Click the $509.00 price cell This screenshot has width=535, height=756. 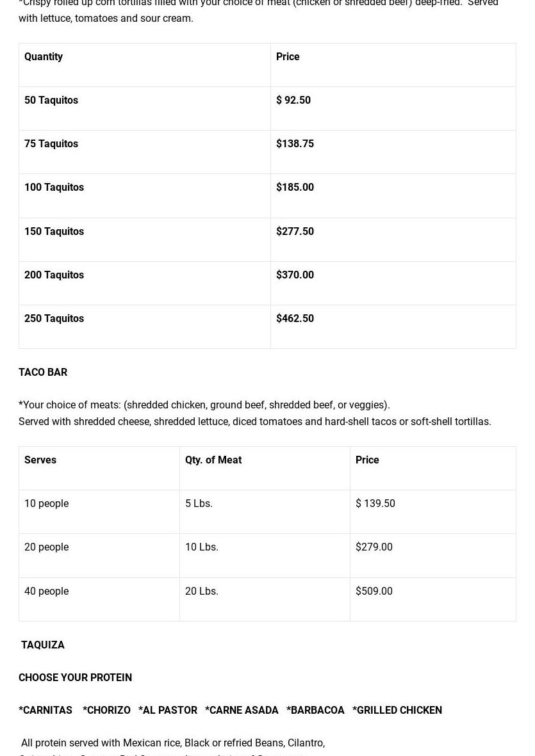coord(374,591)
